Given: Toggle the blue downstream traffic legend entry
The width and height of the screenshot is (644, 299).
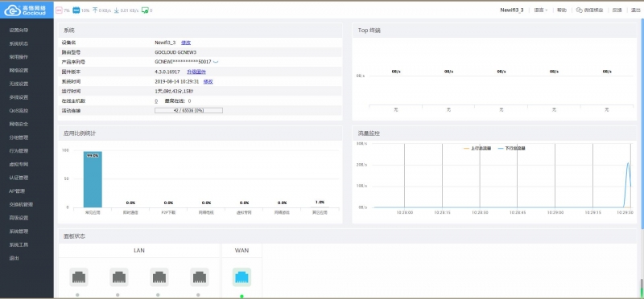Looking at the screenshot, I should 511,149.
